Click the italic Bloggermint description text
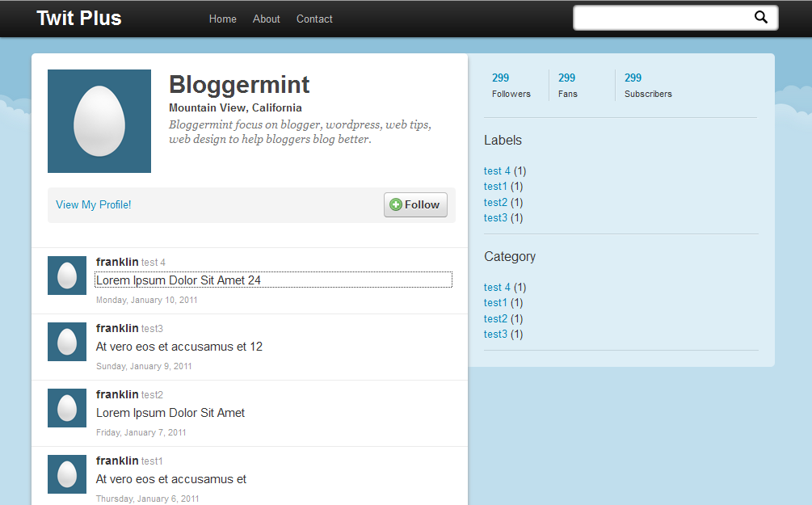This screenshot has width=812, height=505. tap(301, 132)
